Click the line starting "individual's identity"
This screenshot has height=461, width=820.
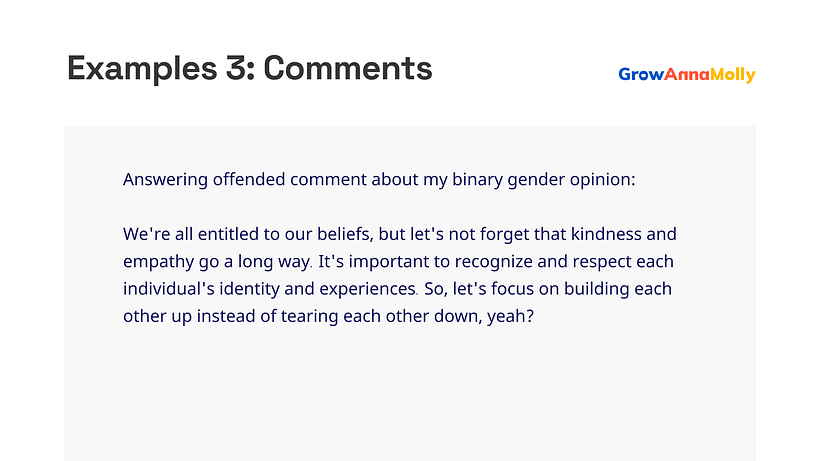click(397, 289)
